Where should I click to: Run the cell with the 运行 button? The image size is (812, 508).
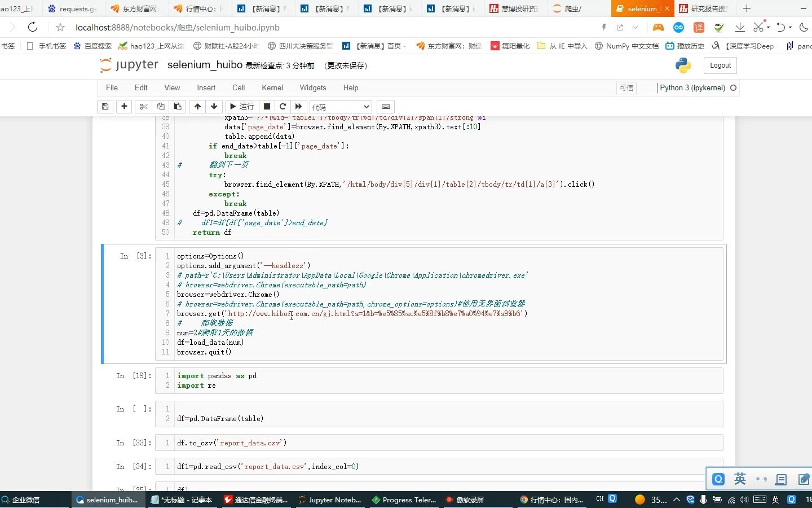[242, 107]
